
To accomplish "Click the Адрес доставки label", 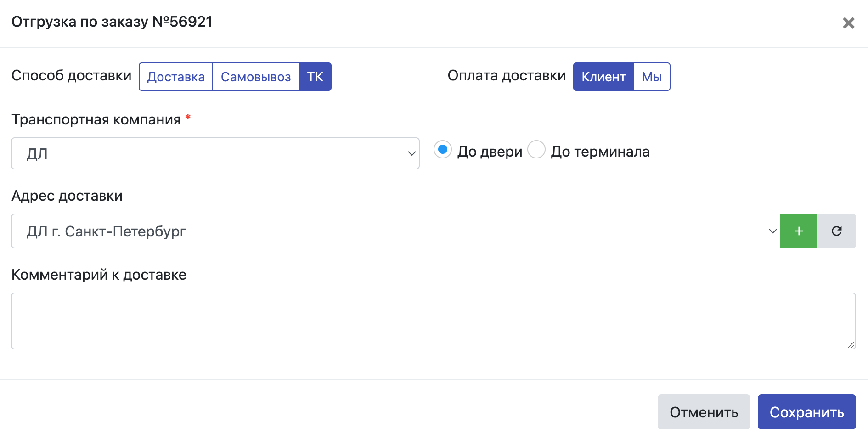I will [67, 196].
